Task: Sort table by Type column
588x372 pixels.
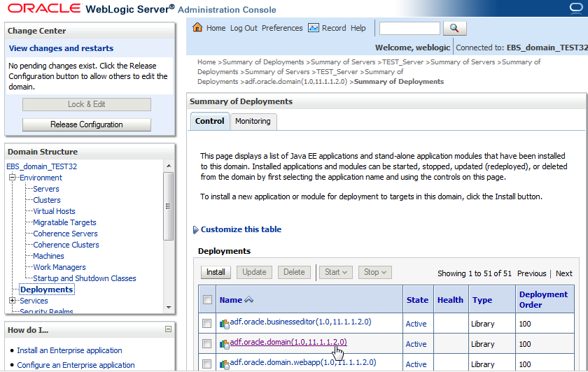Action: (482, 300)
